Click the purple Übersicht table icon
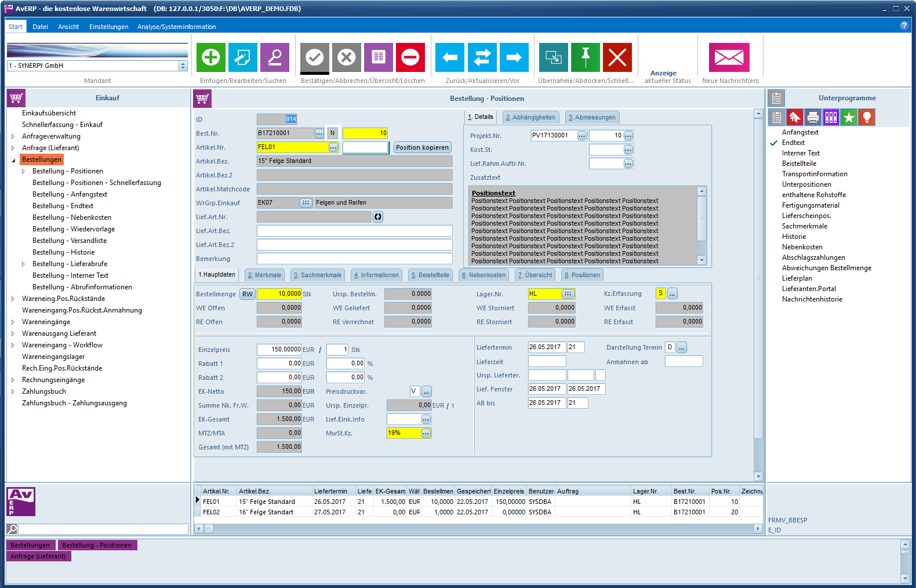This screenshot has height=588, width=916. pos(379,57)
